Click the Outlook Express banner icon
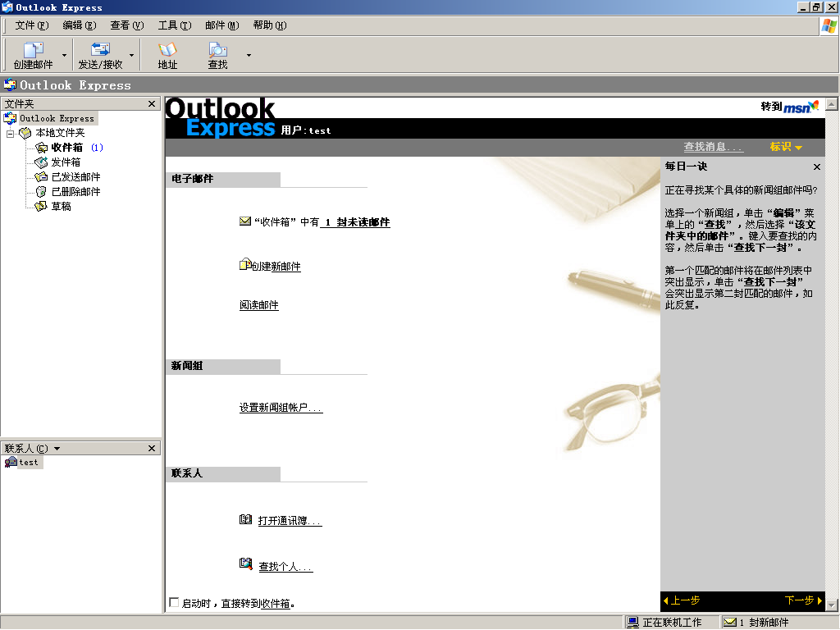The image size is (840, 630). click(10, 84)
